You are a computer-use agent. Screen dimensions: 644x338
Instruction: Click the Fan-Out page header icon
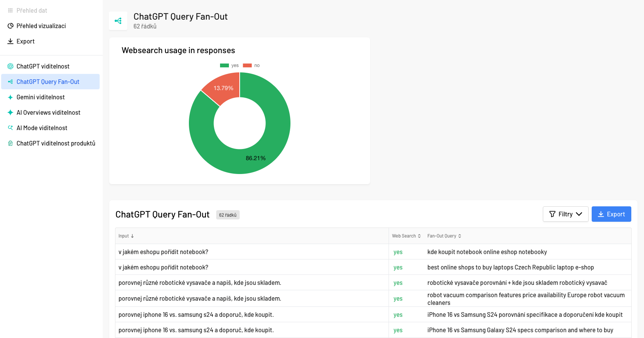118,21
